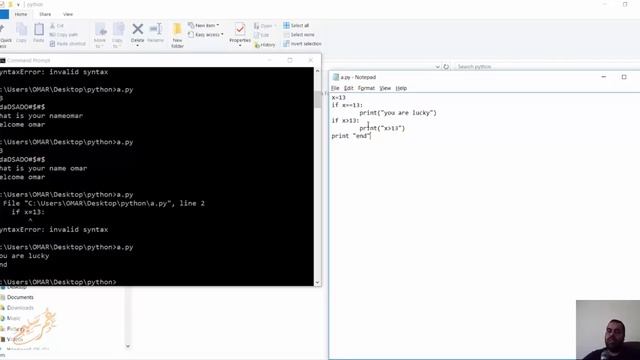The height and width of the screenshot is (360, 640).
Task: Click 'File ... line 2' traceback line in Command Prompt
Action: pyautogui.click(x=104, y=203)
